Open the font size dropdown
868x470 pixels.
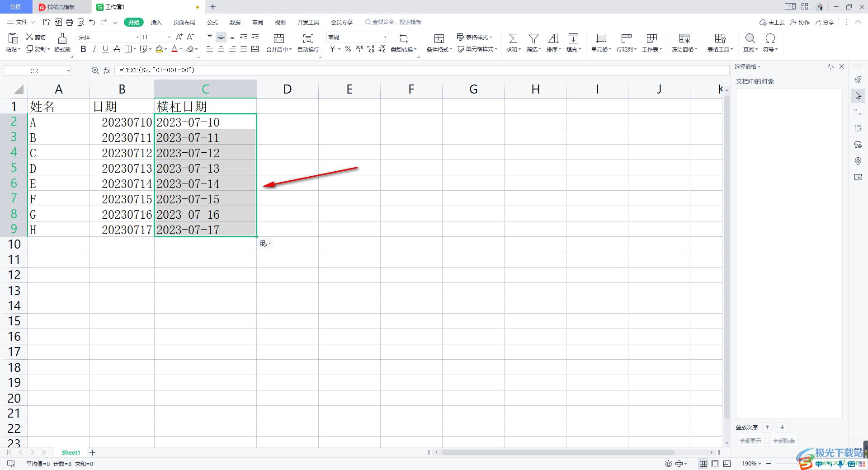[169, 37]
